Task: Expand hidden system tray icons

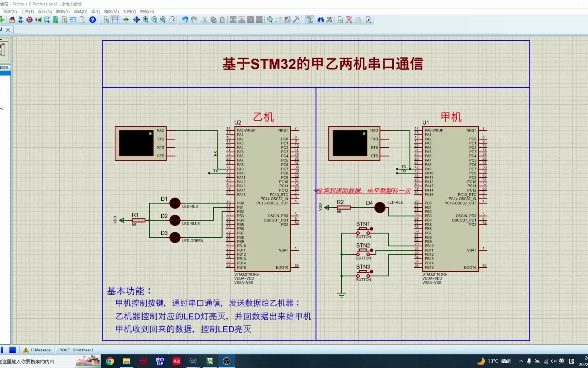Action: point(521,361)
